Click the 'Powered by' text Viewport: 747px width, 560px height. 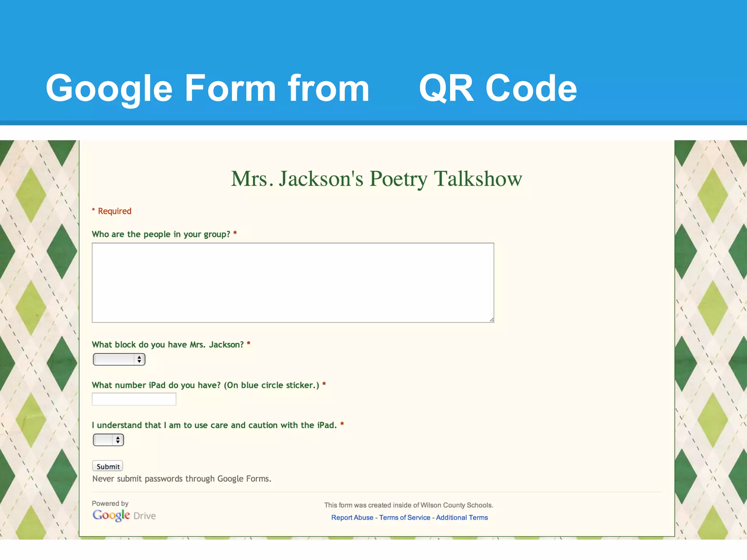coord(110,503)
